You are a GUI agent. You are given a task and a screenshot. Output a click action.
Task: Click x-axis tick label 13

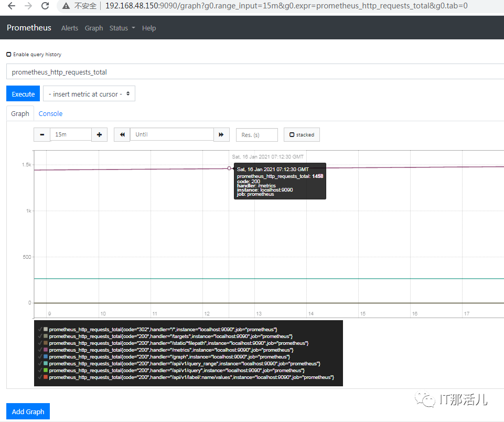pyautogui.click(x=259, y=313)
